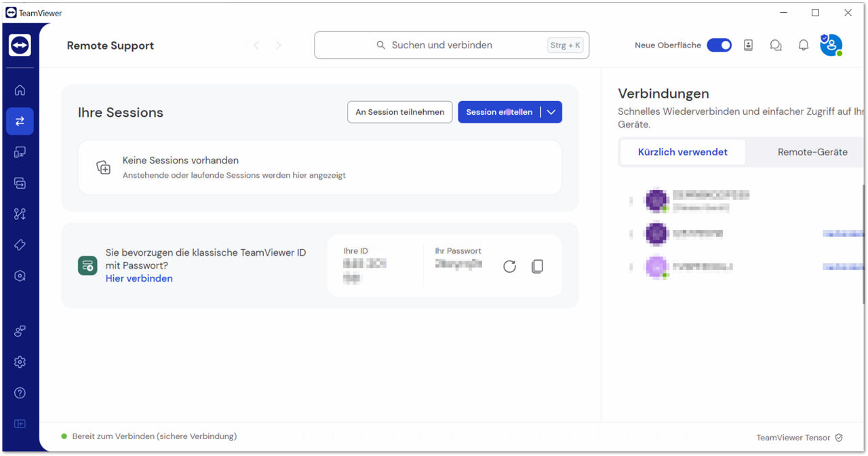Click the Ihre ID value
Viewport: 868px width, 456px height.
coord(366,271)
